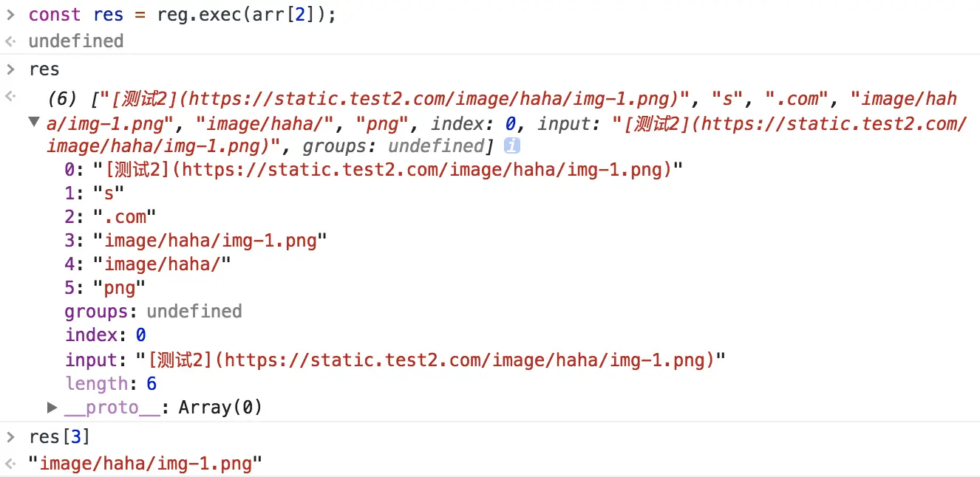Click the output arrow beside first 'undefined'
The image size is (980, 477).
10,41
